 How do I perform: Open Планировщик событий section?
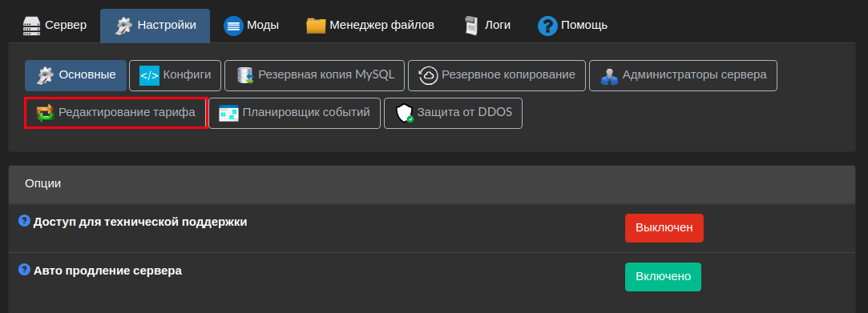click(x=294, y=114)
